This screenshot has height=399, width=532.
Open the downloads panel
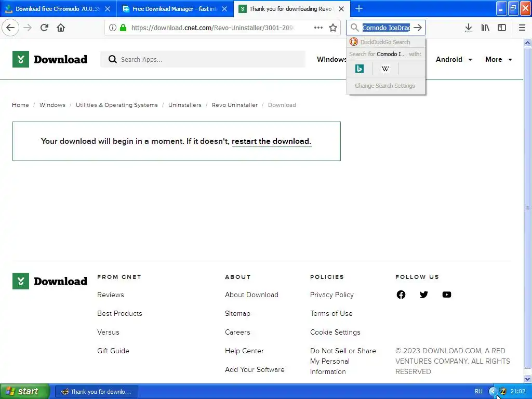[468, 28]
